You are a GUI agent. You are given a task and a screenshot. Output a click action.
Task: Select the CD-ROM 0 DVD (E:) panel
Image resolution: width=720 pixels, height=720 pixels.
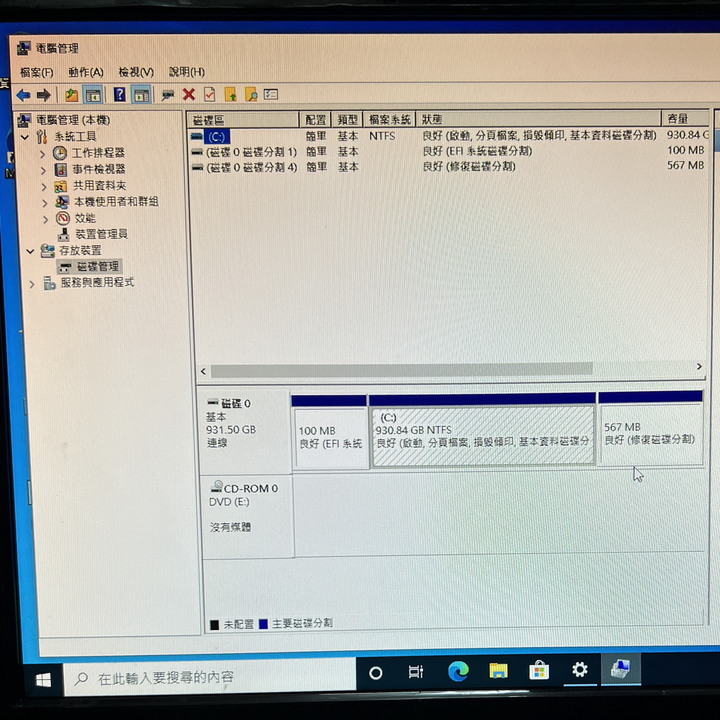pos(247,517)
